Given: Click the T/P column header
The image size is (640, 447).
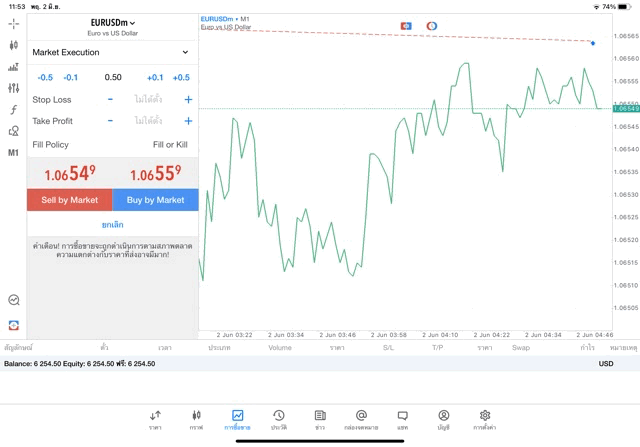Looking at the screenshot, I should 438,348.
